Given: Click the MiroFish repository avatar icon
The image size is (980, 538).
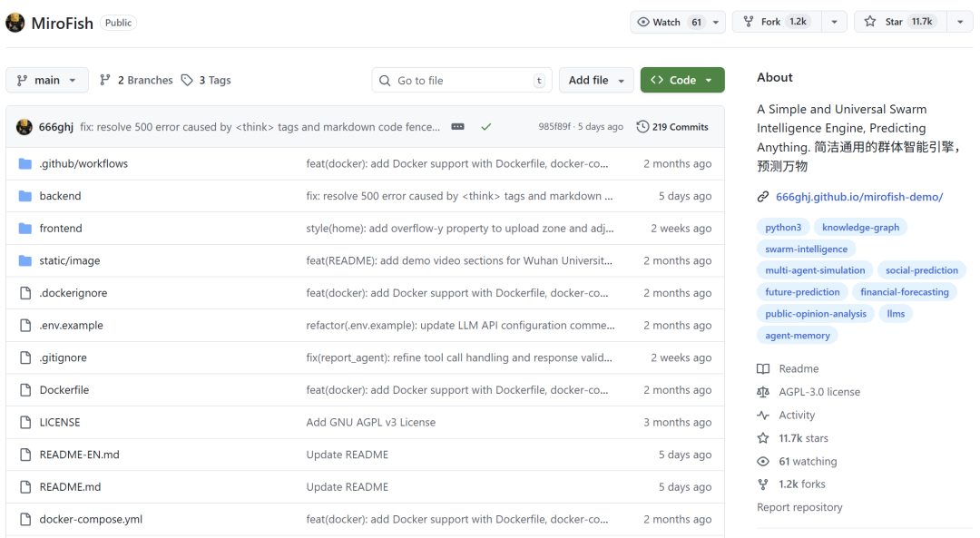Looking at the screenshot, I should pos(15,23).
